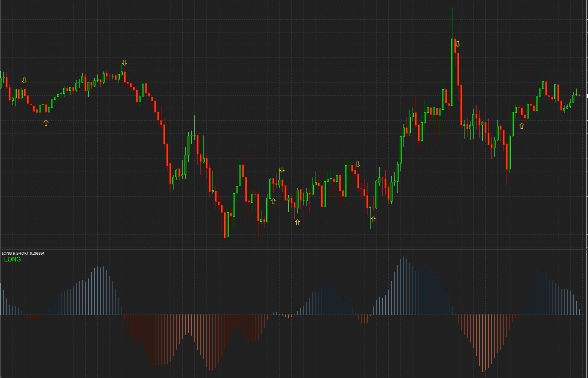This screenshot has width=588, height=378.
Task: Click the 'LONG & SHORT 0.205594' indicator label
Action: 23,253
